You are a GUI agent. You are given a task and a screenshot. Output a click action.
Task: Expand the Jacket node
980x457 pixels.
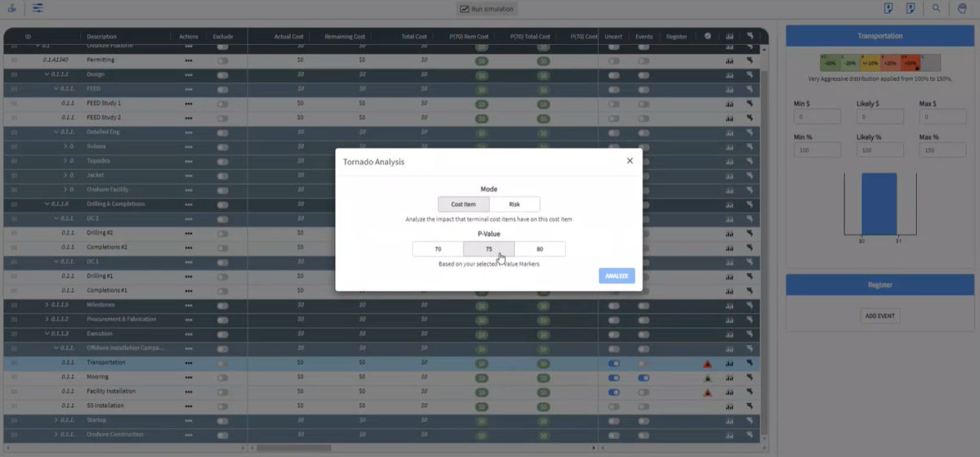click(65, 175)
